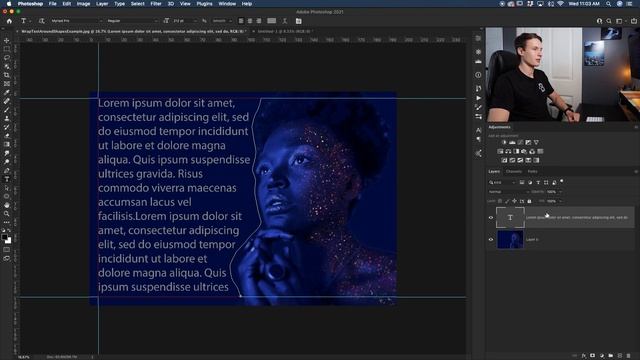This screenshot has width=640, height=360.
Task: Select the Horizontal Type tool
Action: 7,179
